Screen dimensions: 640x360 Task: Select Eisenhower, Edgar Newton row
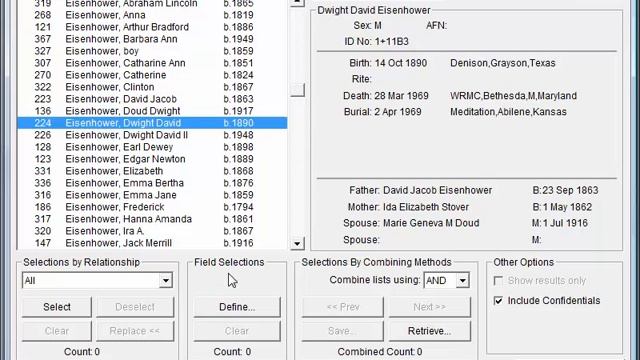[x=152, y=159]
